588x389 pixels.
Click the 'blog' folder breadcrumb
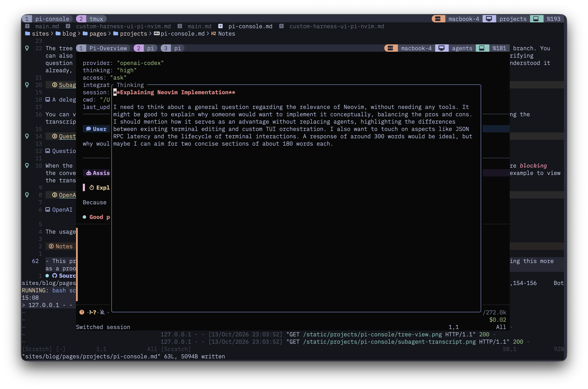[x=66, y=33]
